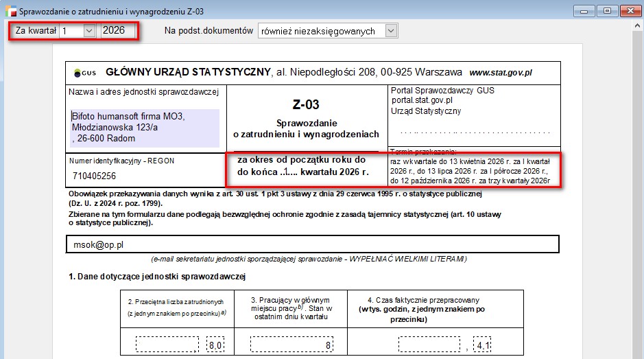
Task: Open the 'Za kwartał' quarter dropdown
Action: click(88, 31)
